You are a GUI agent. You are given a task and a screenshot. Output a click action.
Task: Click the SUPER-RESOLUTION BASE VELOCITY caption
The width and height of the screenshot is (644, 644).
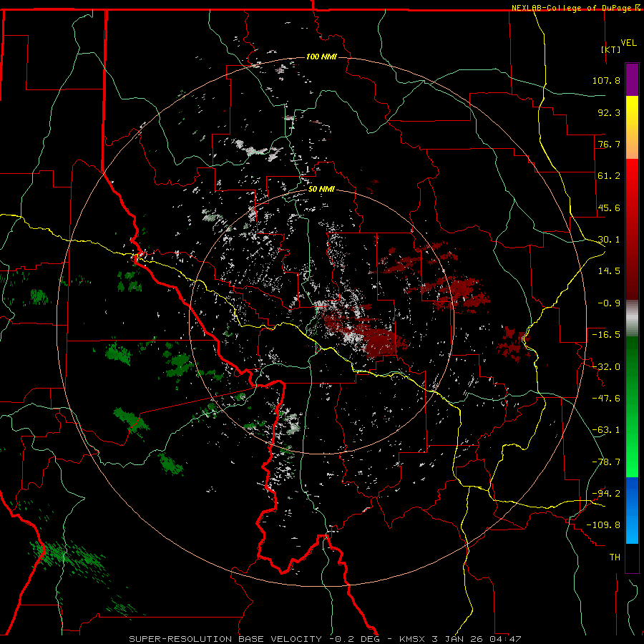[225, 639]
